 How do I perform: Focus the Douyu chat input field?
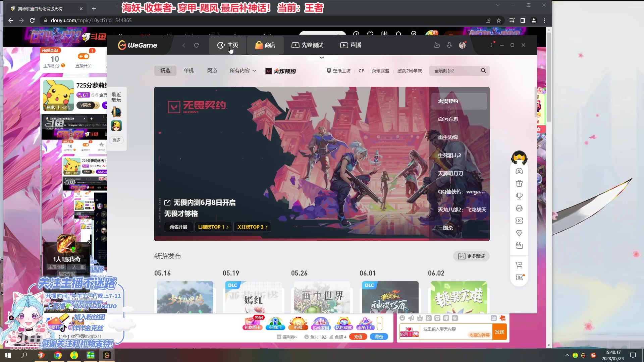click(455, 332)
